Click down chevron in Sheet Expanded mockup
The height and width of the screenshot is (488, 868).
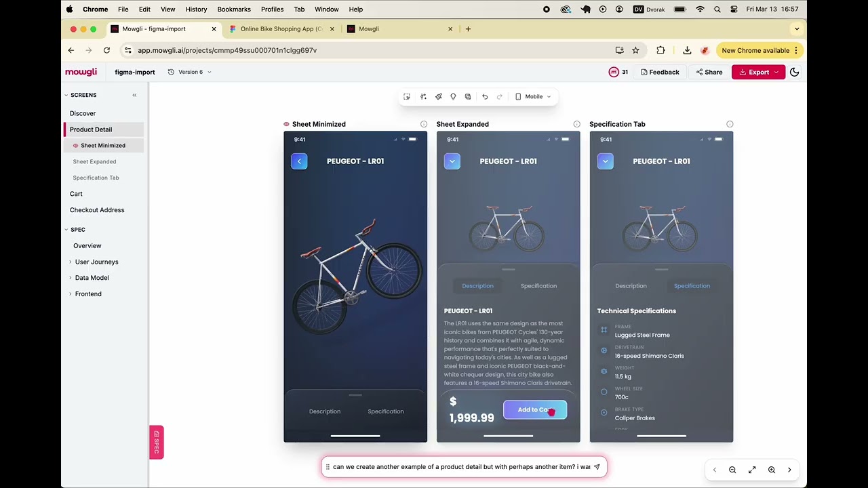coord(452,161)
